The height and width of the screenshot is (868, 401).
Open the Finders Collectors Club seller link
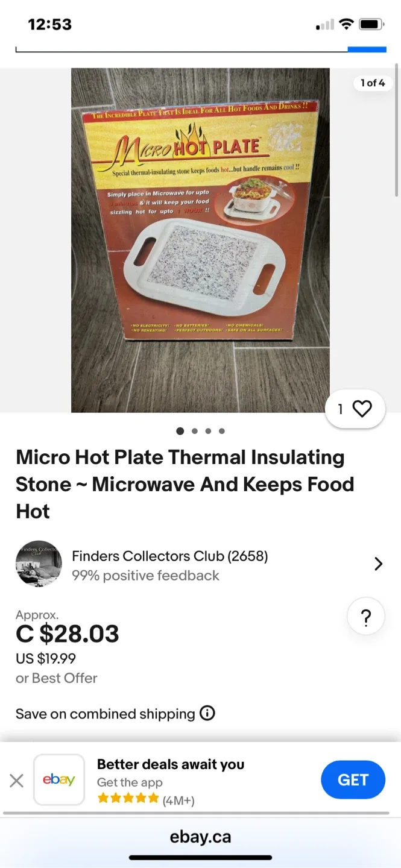click(169, 556)
